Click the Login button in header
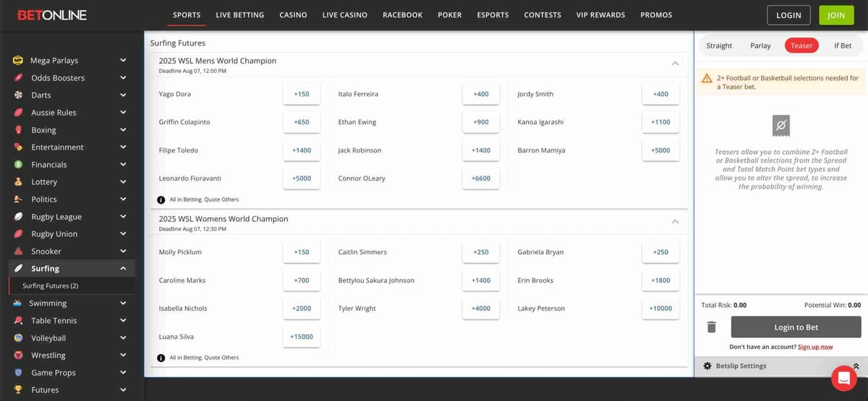The height and width of the screenshot is (401, 868). [x=788, y=14]
